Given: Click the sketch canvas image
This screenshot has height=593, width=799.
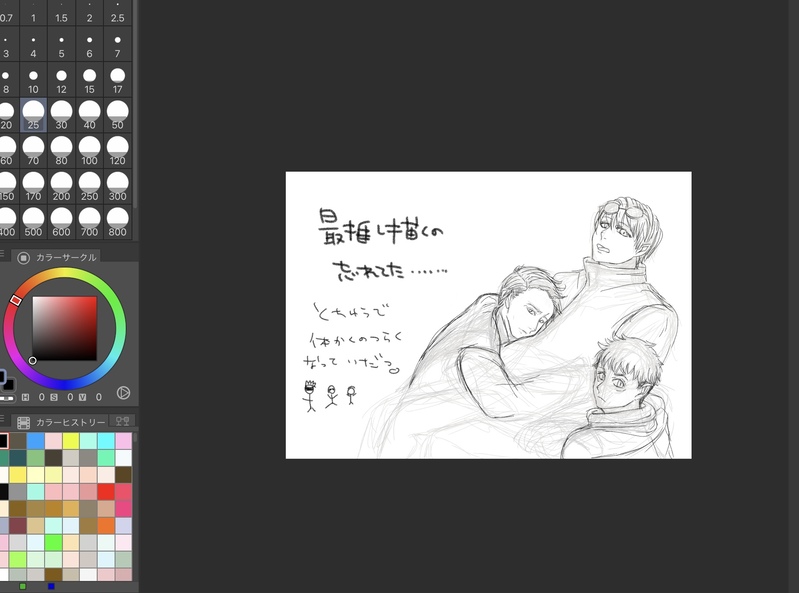Looking at the screenshot, I should 488,315.
